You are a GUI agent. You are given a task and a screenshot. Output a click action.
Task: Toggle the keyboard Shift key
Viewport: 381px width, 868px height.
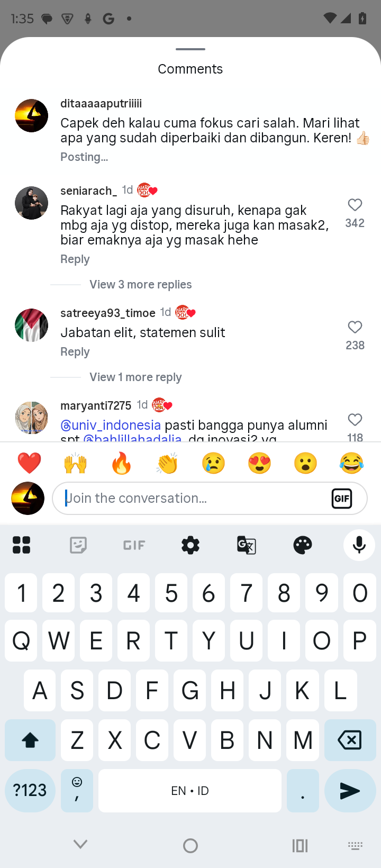[x=30, y=740]
